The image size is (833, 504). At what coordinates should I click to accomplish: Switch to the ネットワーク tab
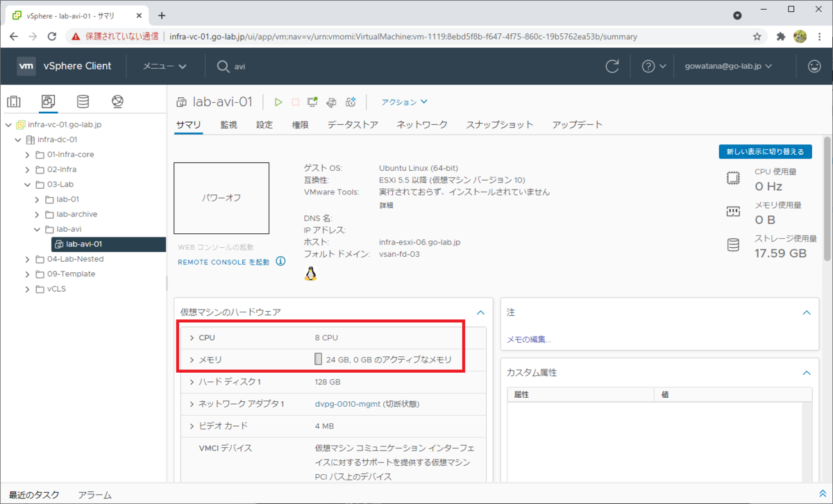(x=422, y=125)
